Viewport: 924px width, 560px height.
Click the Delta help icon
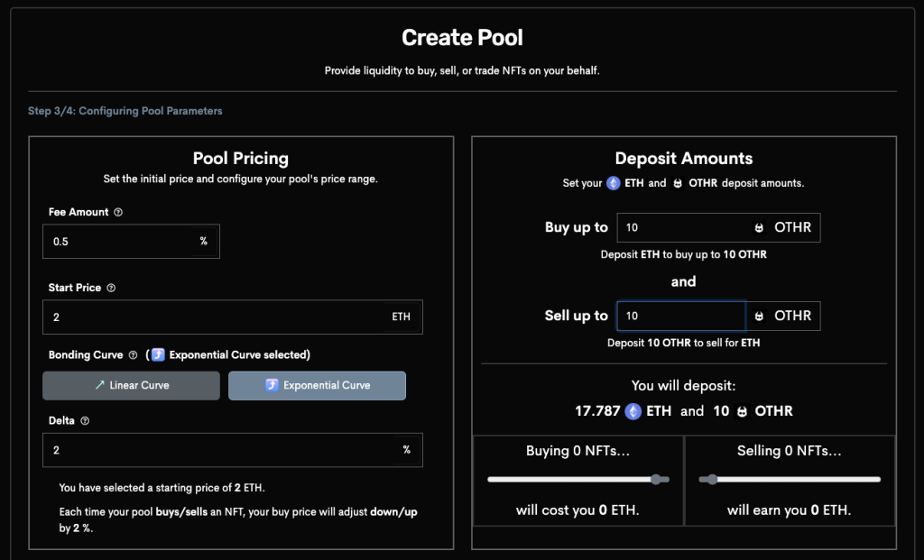(x=86, y=420)
